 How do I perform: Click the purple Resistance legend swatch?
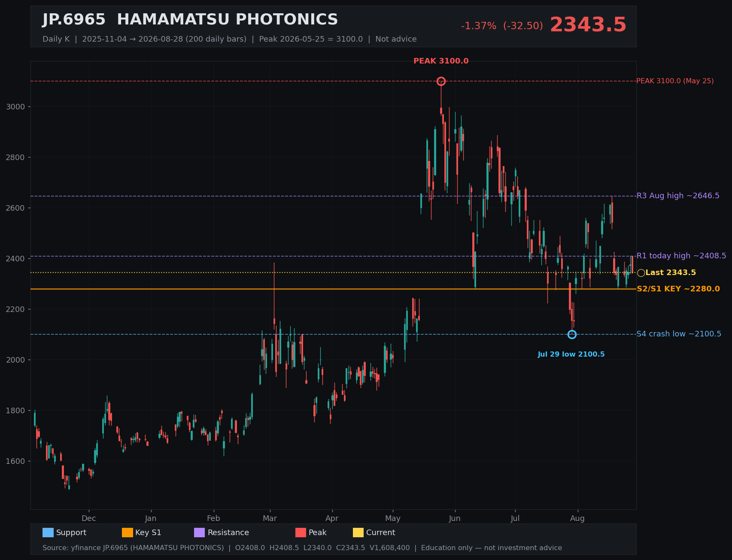coord(200,533)
